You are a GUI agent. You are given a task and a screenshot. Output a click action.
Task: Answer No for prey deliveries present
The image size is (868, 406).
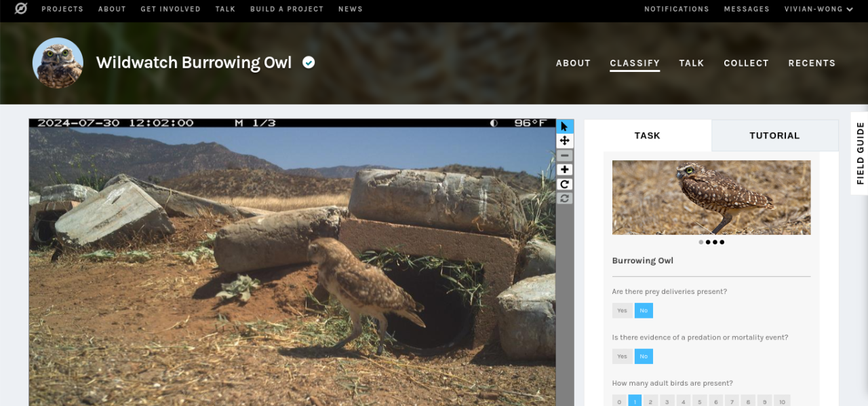(644, 310)
